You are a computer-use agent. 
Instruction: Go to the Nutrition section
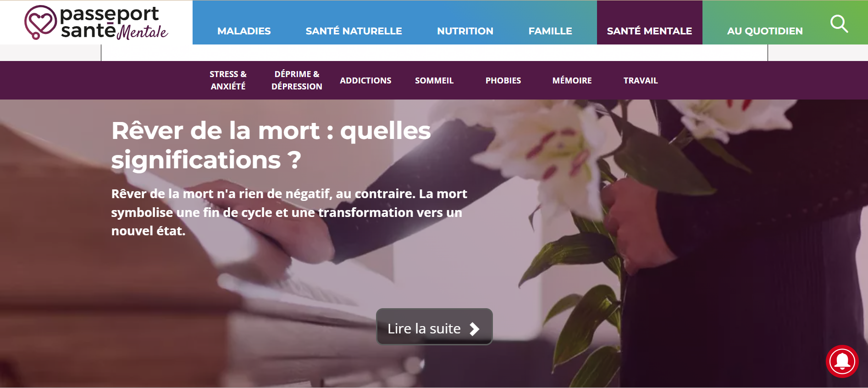[465, 31]
